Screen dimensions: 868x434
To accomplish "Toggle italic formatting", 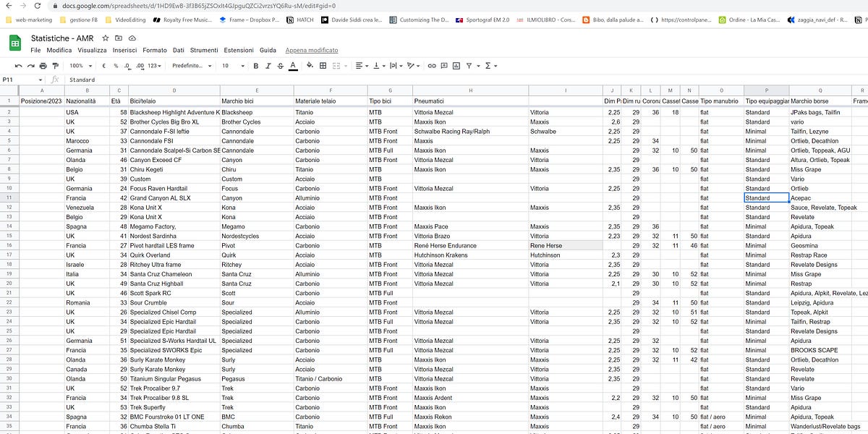I will click(x=268, y=66).
